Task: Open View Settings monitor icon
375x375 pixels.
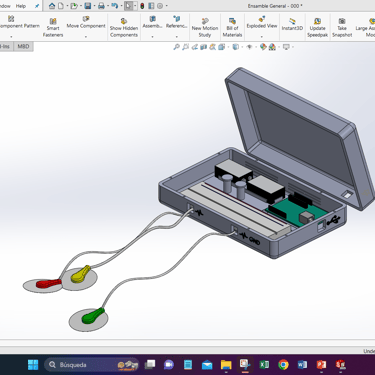Action: point(286,47)
